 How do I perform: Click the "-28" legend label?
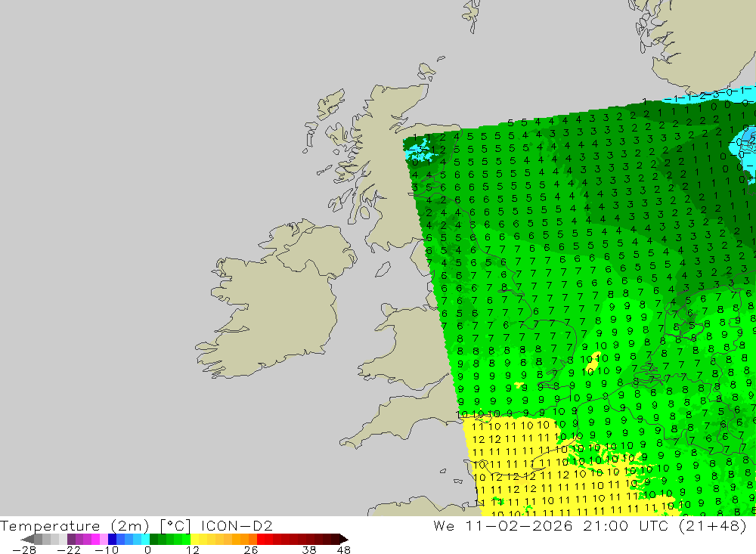click(24, 549)
